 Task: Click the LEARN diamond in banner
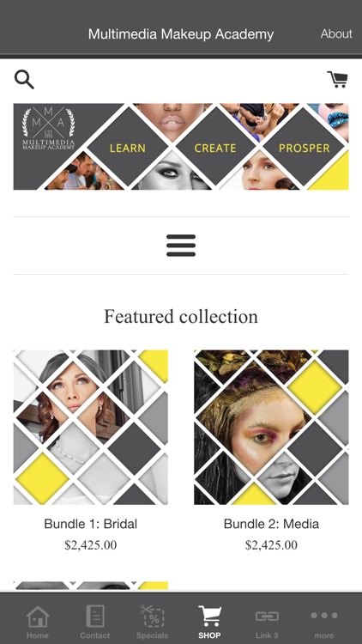(127, 148)
